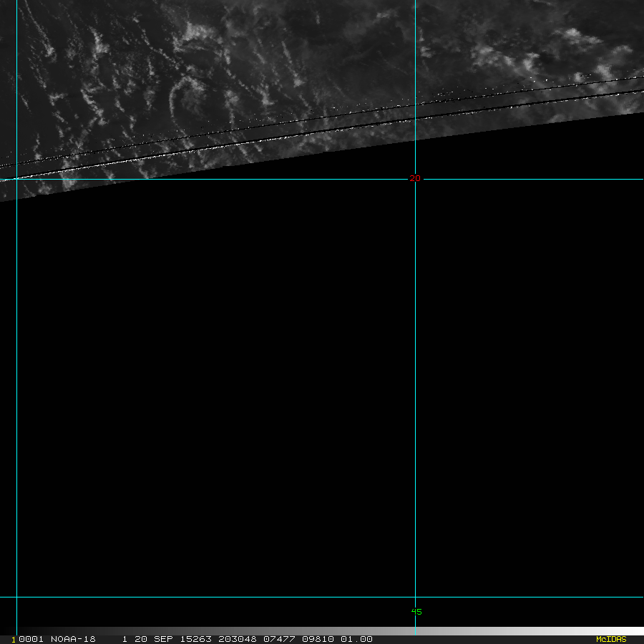
Task: Click the 15263 Julian day value
Action: pyautogui.click(x=192, y=639)
